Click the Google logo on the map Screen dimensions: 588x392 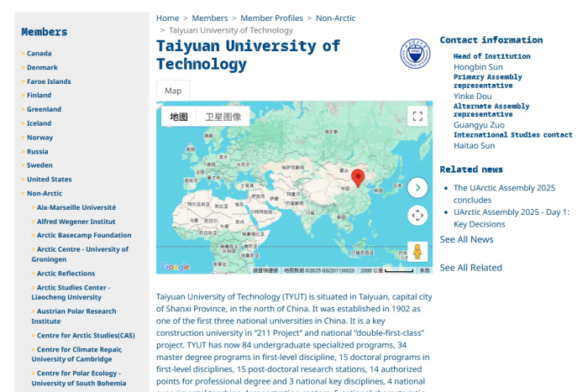click(x=175, y=267)
